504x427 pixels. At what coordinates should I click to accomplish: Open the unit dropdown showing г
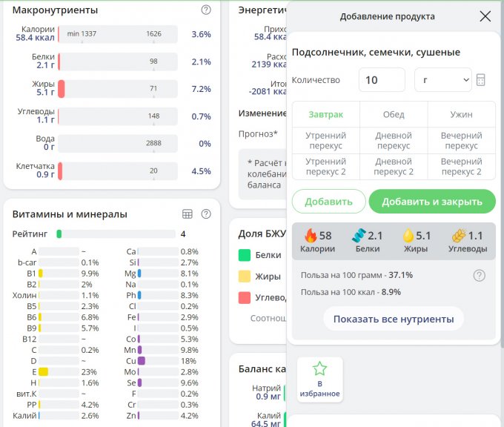click(x=442, y=80)
